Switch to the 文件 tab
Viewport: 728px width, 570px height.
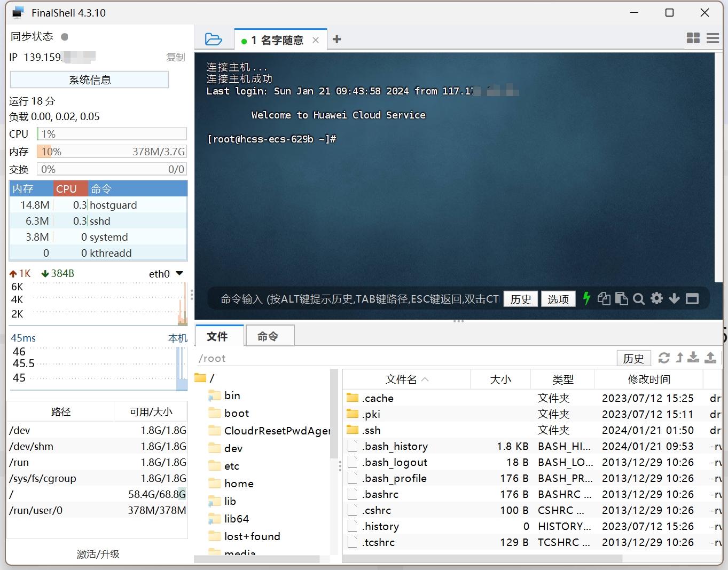click(x=220, y=336)
